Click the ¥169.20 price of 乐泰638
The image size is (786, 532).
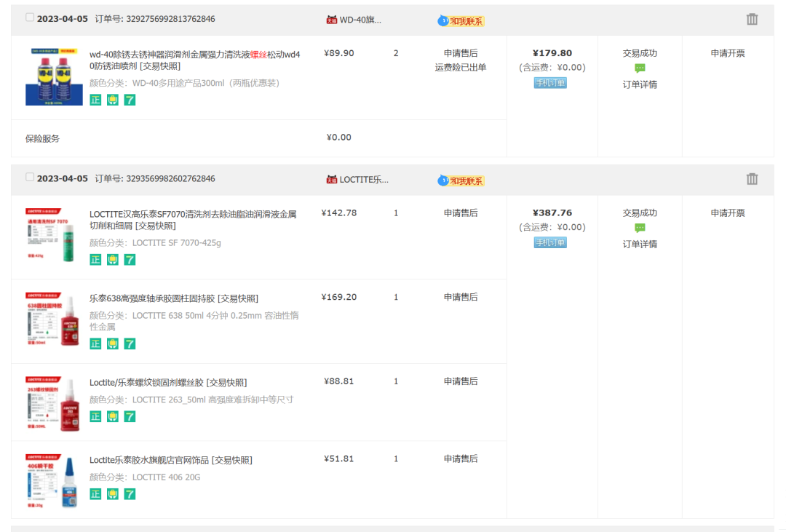(339, 298)
